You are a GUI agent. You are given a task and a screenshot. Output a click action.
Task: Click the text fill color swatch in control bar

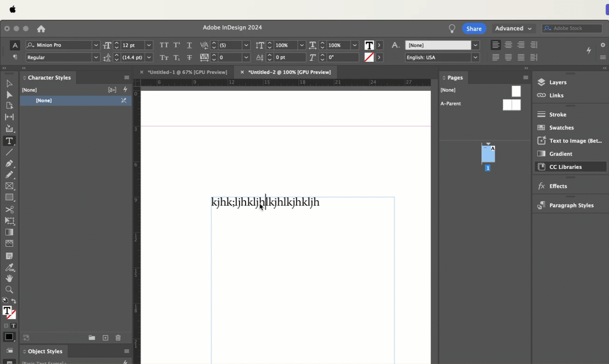coord(370,45)
